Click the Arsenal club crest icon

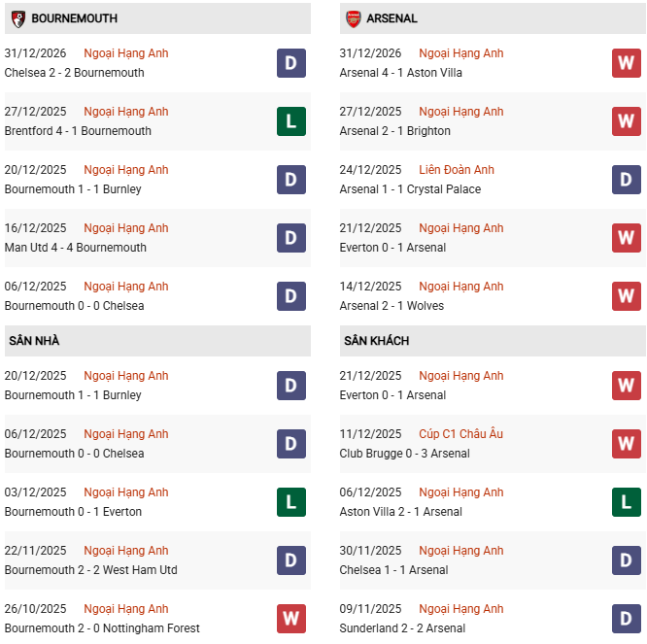pyautogui.click(x=354, y=18)
